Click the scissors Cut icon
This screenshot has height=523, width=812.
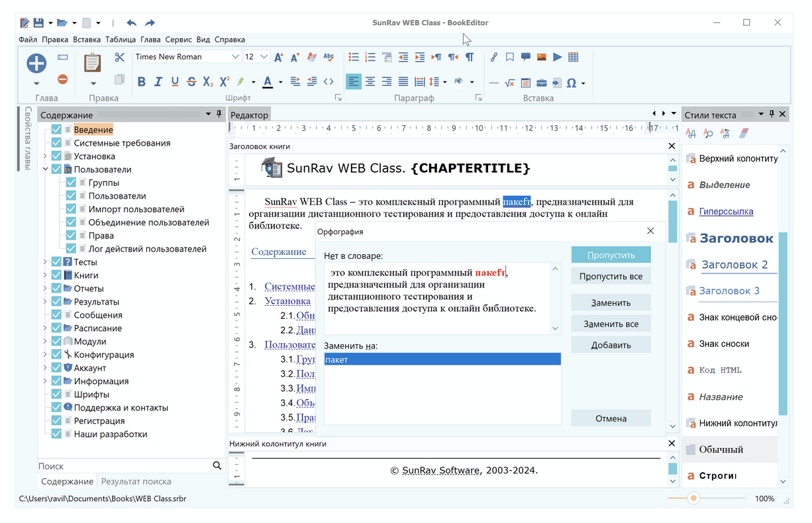[119, 58]
